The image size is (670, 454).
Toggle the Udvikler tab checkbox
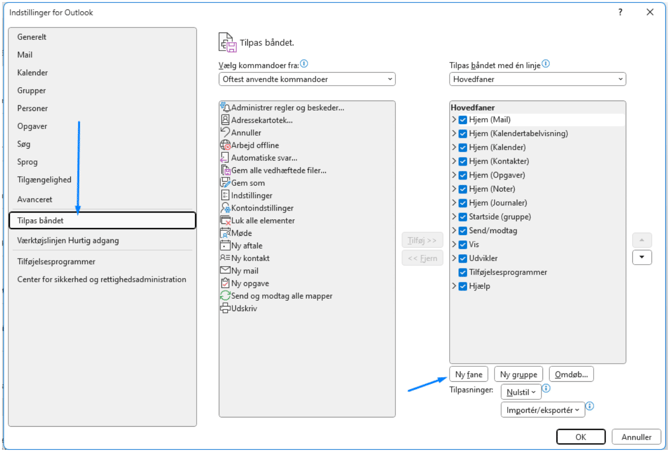462,258
